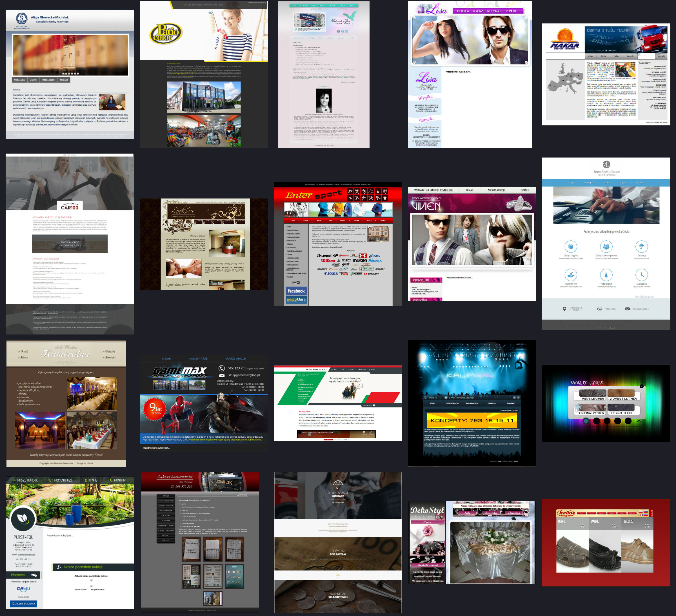The width and height of the screenshot is (676, 616).
Task: Click the T-shirt icon on Enter Sport
Action: coord(385,198)
